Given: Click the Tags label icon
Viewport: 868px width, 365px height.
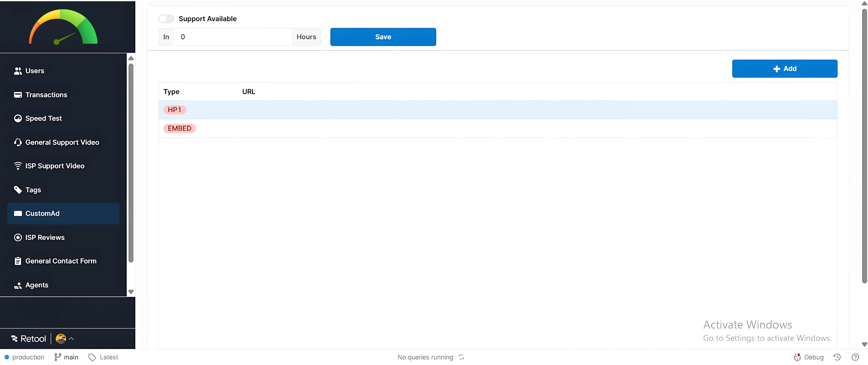Looking at the screenshot, I should [18, 190].
